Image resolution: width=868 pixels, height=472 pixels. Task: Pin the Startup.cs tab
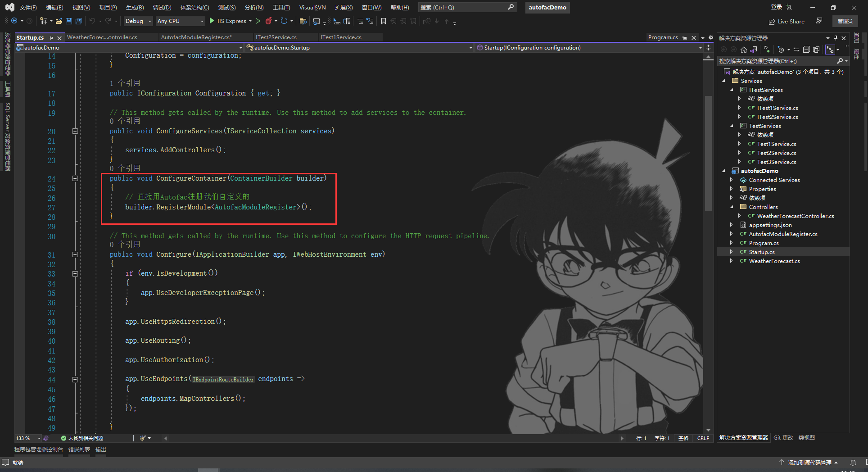tap(51, 38)
